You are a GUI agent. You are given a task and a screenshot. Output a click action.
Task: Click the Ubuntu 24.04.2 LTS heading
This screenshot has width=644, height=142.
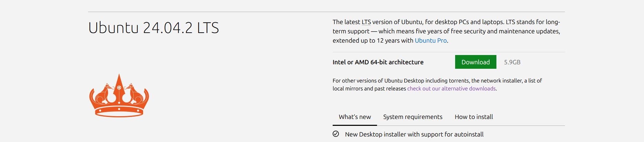click(153, 28)
